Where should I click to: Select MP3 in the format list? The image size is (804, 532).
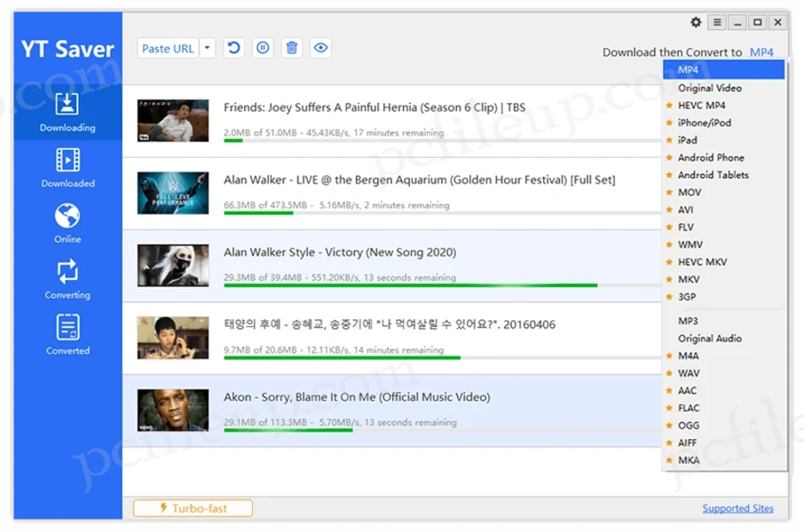click(688, 321)
